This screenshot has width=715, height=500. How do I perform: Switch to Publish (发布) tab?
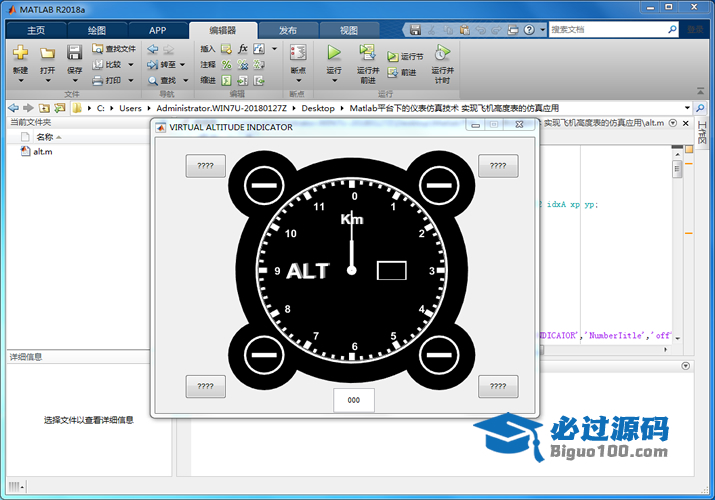288,31
